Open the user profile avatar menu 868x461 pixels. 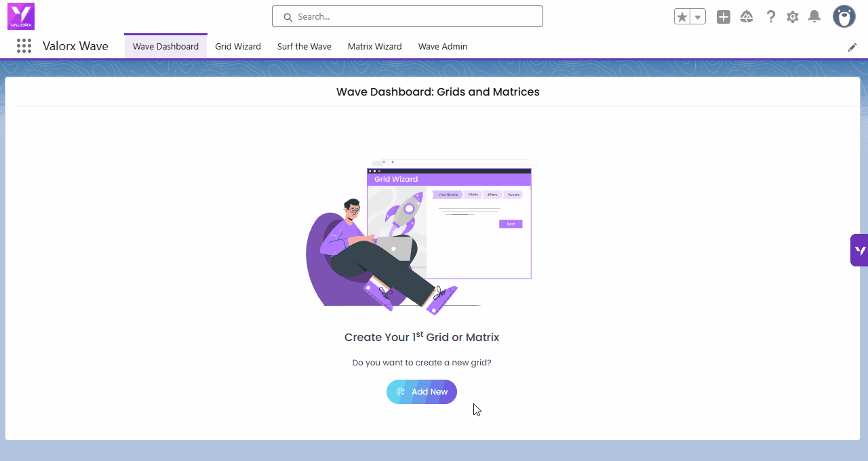tap(844, 16)
